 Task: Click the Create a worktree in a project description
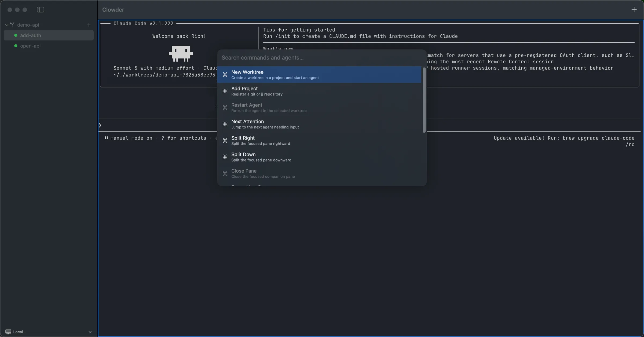coord(275,78)
